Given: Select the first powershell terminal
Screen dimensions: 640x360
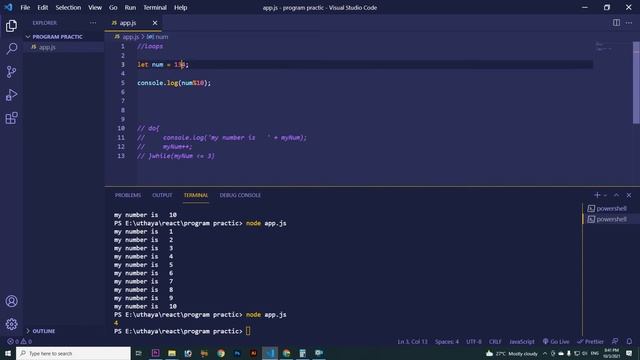Looking at the screenshot, I should [x=607, y=209].
